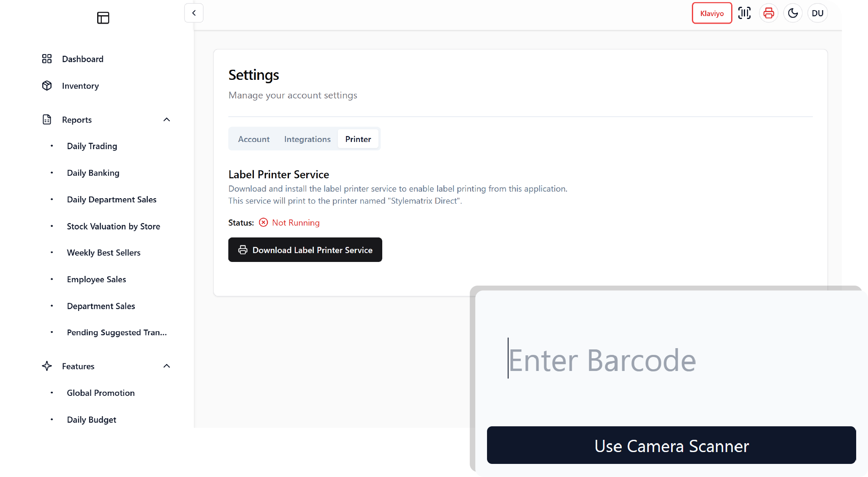Click the Use Camera Scanner button
Viewport: 868px width, 477px height.
(671, 445)
